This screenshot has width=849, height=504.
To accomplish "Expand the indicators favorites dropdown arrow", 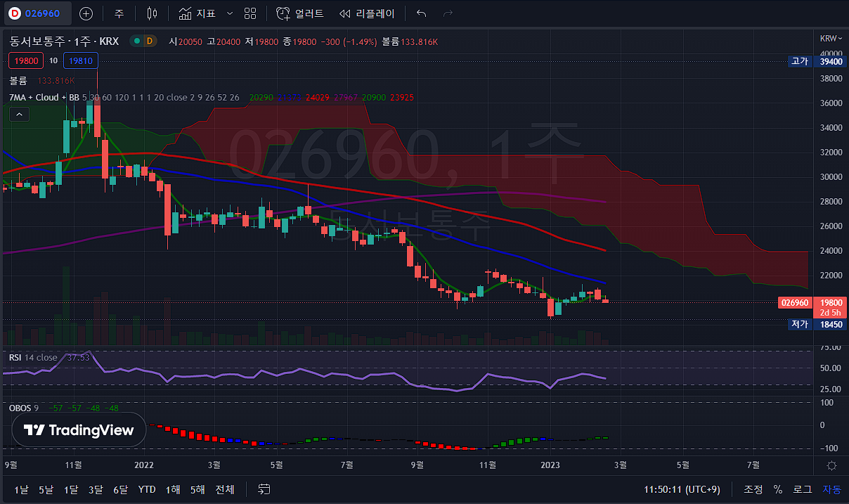I will click(x=229, y=13).
